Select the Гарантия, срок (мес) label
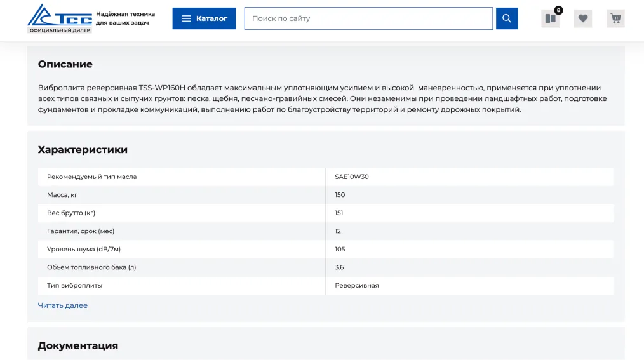This screenshot has height=362, width=644. click(81, 231)
